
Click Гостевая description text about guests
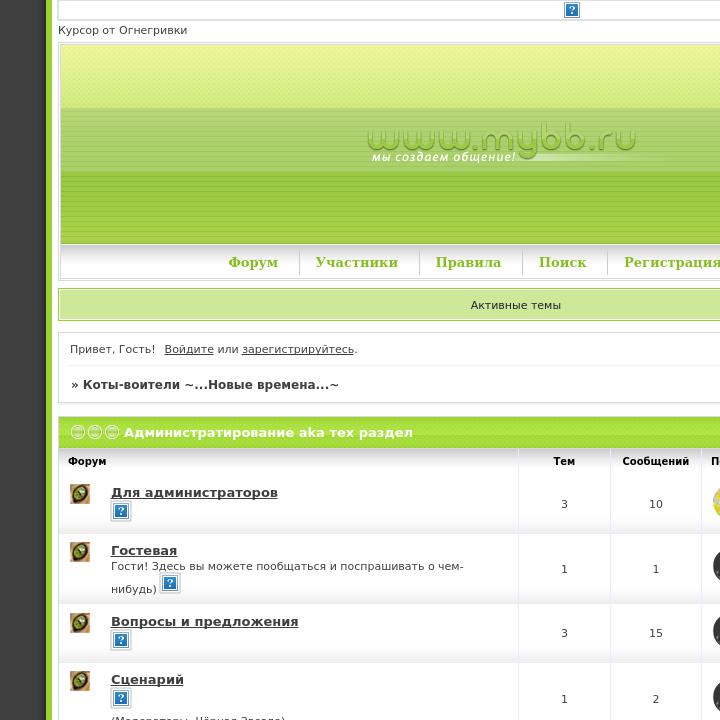point(287,577)
